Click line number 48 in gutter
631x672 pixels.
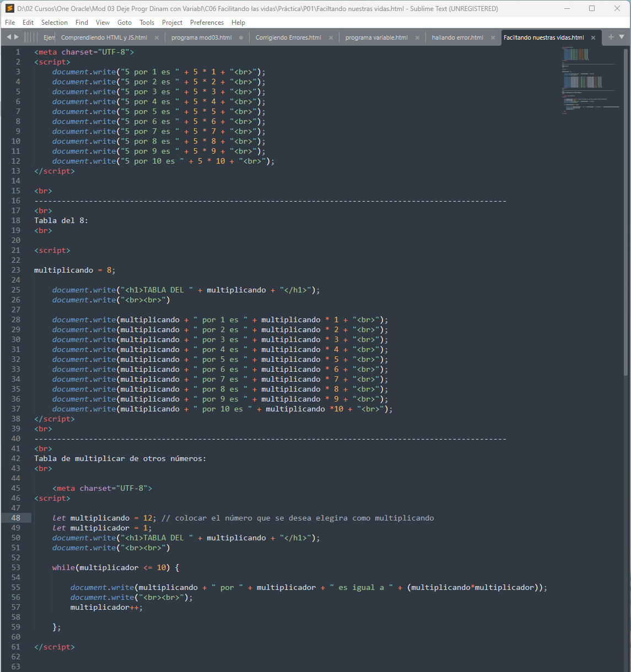coord(16,518)
